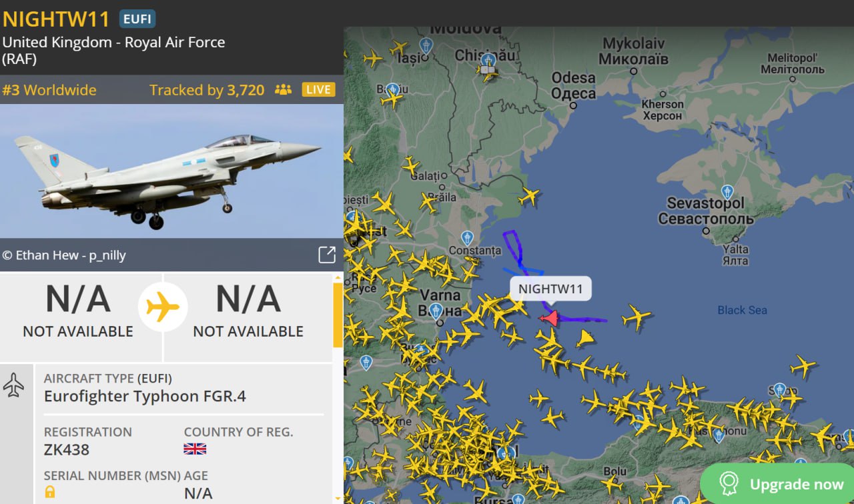The image size is (854, 504).
Task: Click the serial number lock icon
Action: (x=50, y=492)
